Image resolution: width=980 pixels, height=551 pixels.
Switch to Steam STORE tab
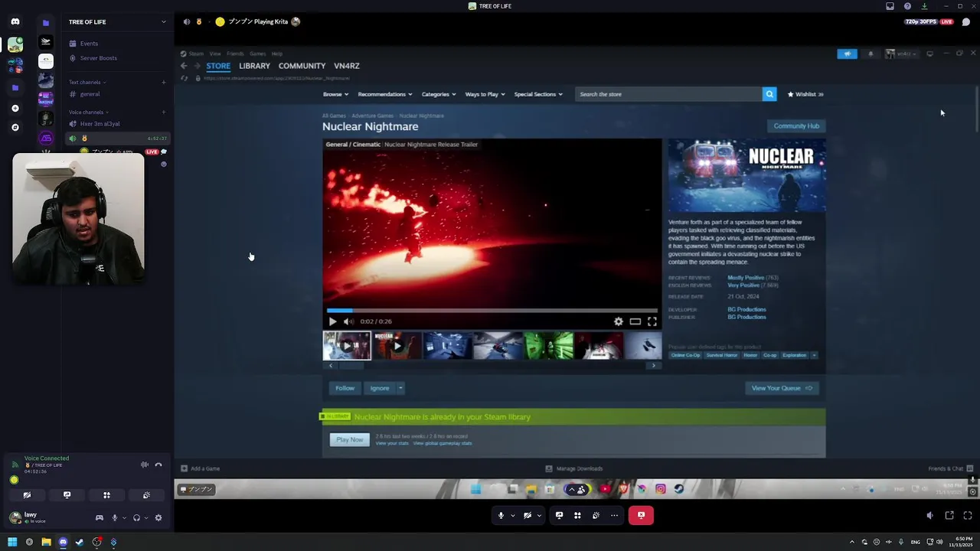[x=218, y=66]
